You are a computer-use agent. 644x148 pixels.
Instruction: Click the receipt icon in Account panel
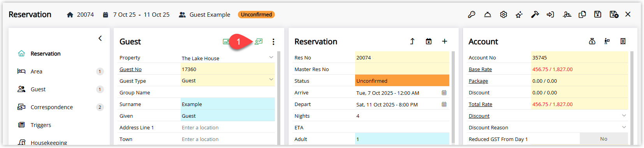[x=623, y=41]
